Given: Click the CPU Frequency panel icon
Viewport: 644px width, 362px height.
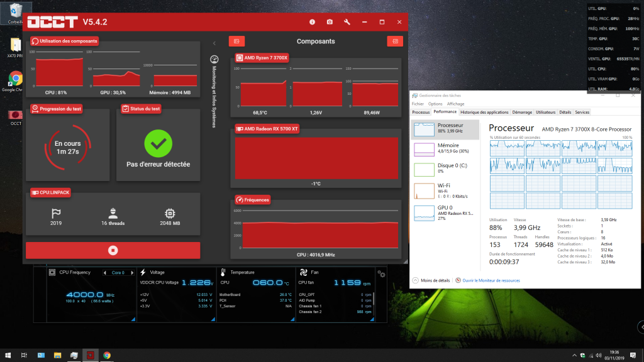Looking at the screenshot, I should [52, 272].
